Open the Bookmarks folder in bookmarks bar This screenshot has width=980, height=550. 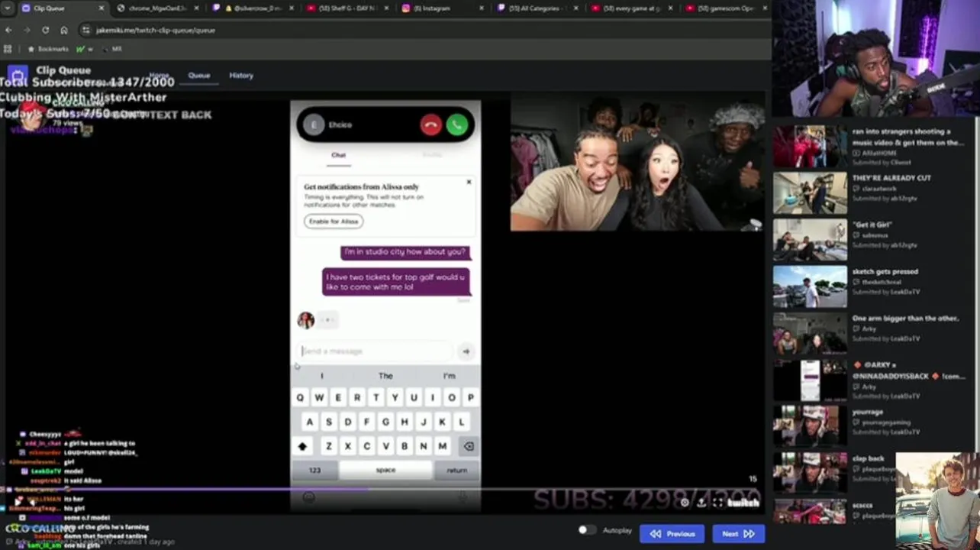[47, 49]
